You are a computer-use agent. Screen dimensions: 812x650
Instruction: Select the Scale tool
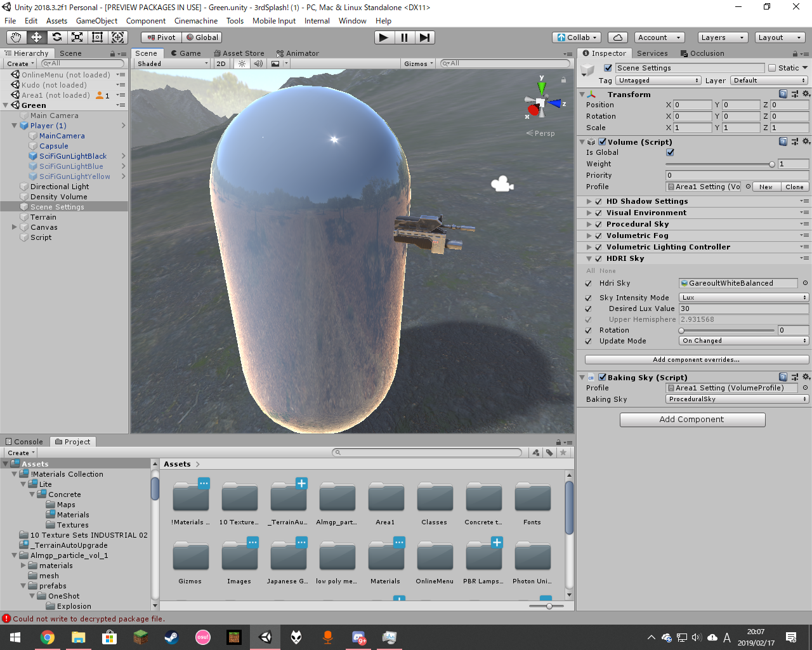pyautogui.click(x=77, y=37)
